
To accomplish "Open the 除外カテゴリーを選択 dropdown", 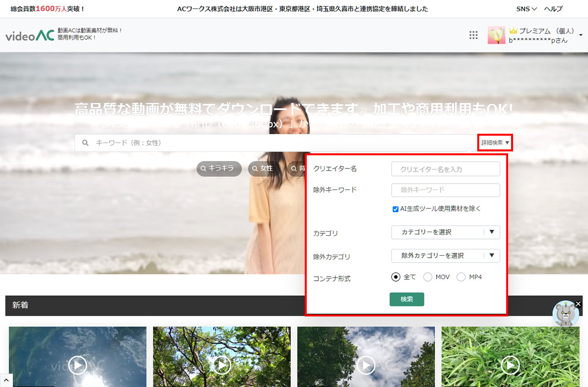I will tap(446, 256).
